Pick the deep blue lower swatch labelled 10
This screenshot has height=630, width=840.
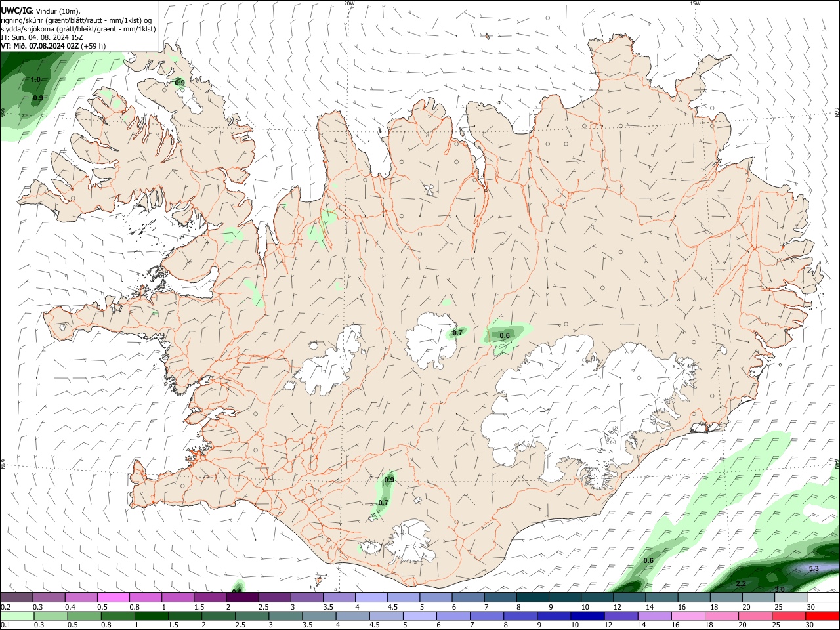(587, 616)
